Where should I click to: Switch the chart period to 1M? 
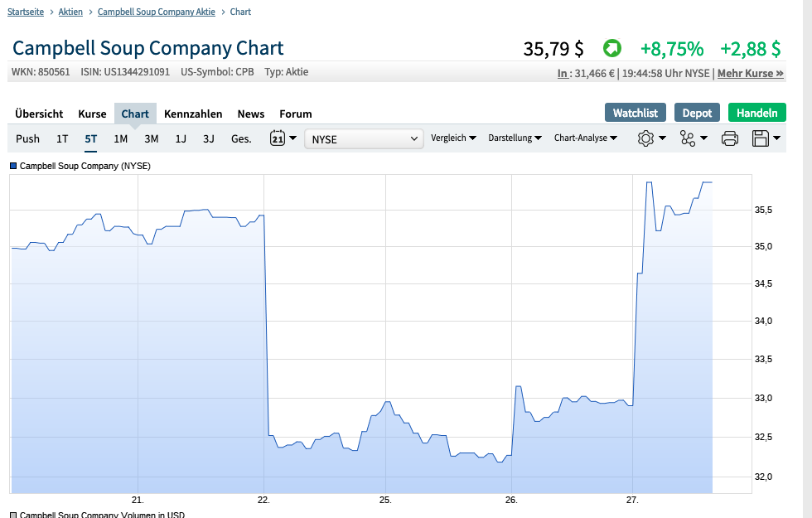click(x=120, y=138)
